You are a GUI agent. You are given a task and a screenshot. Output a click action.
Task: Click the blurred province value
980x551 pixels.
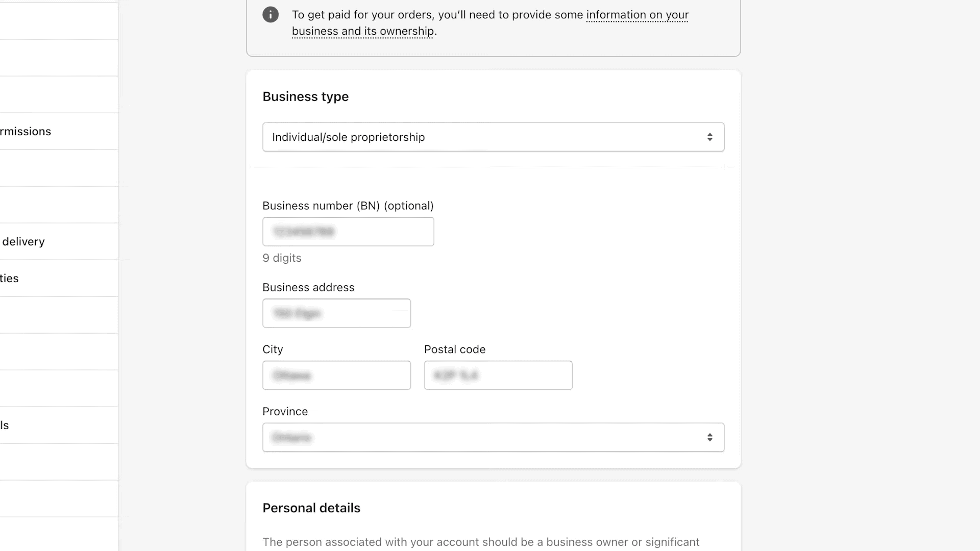291,437
